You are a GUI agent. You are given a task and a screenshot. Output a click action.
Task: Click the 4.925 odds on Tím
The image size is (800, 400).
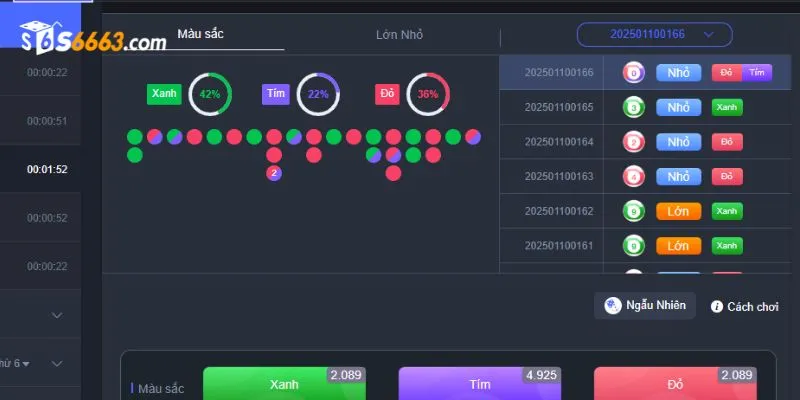pyautogui.click(x=541, y=375)
